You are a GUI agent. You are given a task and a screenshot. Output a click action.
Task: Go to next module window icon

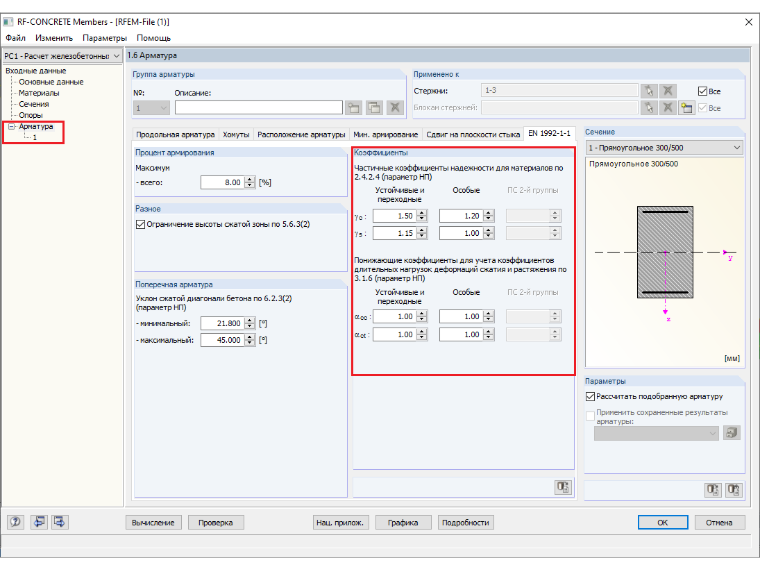tap(60, 522)
